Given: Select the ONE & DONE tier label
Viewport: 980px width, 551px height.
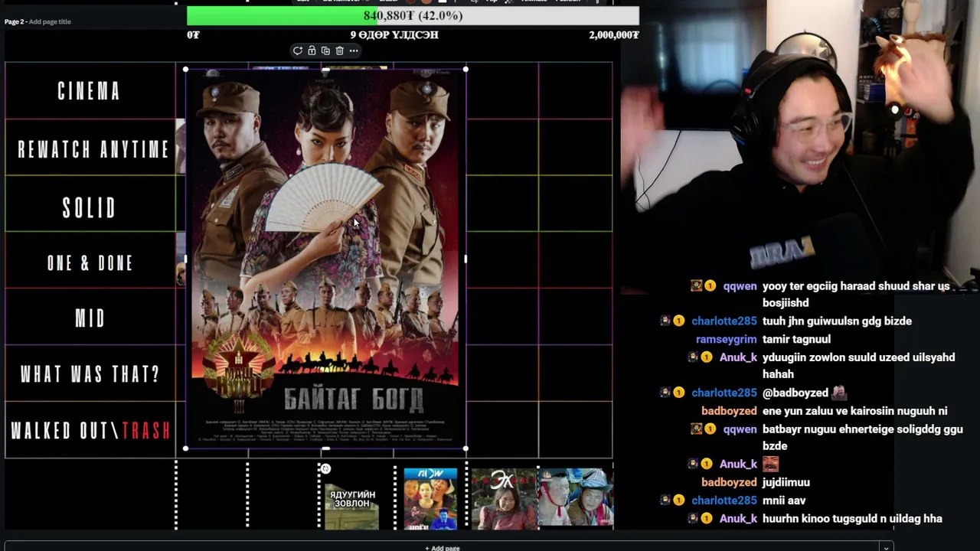Looking at the screenshot, I should point(90,263).
